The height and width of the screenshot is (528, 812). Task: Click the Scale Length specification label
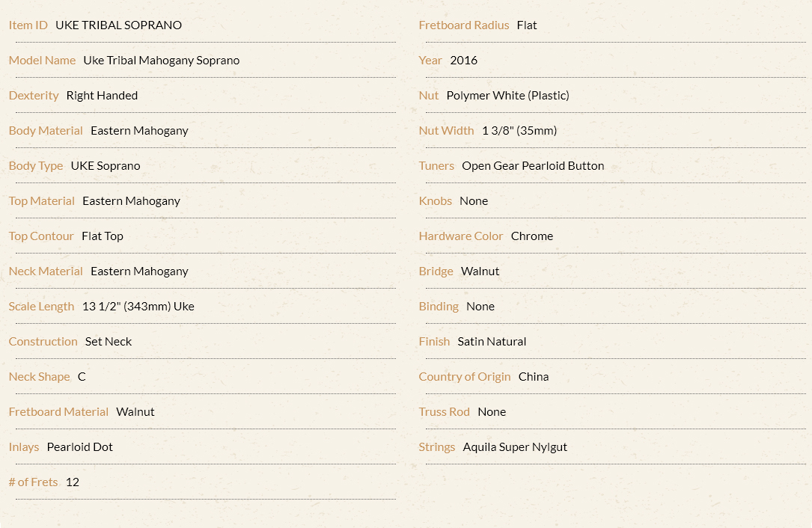point(41,307)
